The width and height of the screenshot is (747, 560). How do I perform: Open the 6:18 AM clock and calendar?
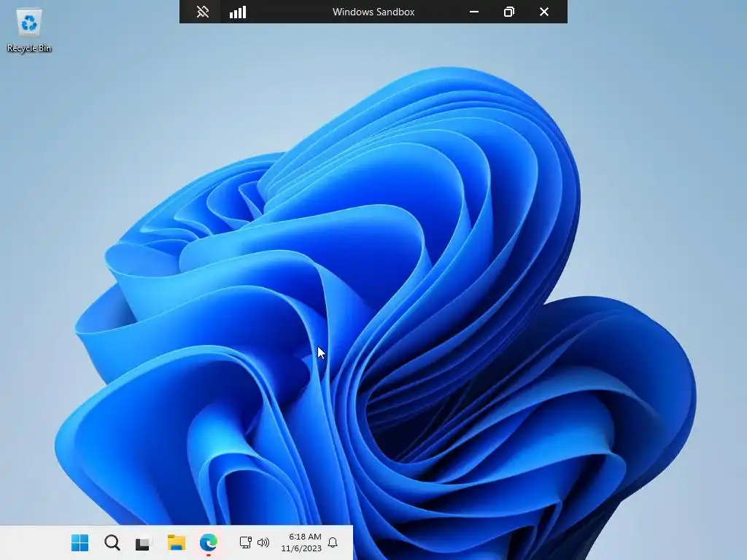(301, 542)
